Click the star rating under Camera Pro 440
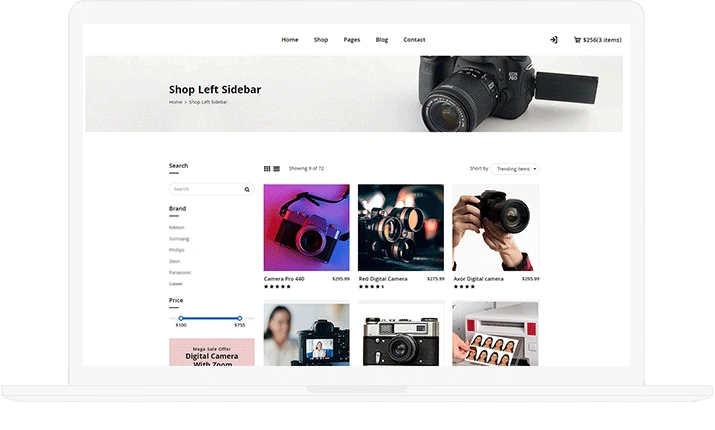 (277, 287)
